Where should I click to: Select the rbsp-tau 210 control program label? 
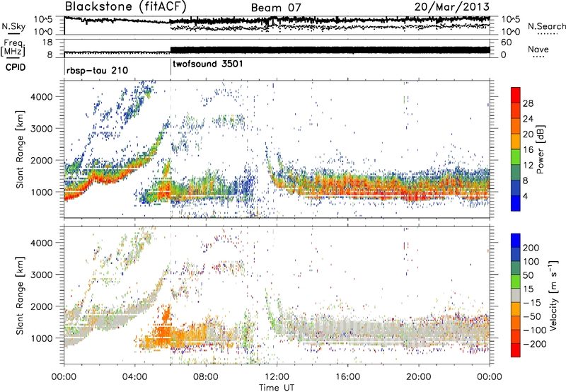click(x=97, y=70)
